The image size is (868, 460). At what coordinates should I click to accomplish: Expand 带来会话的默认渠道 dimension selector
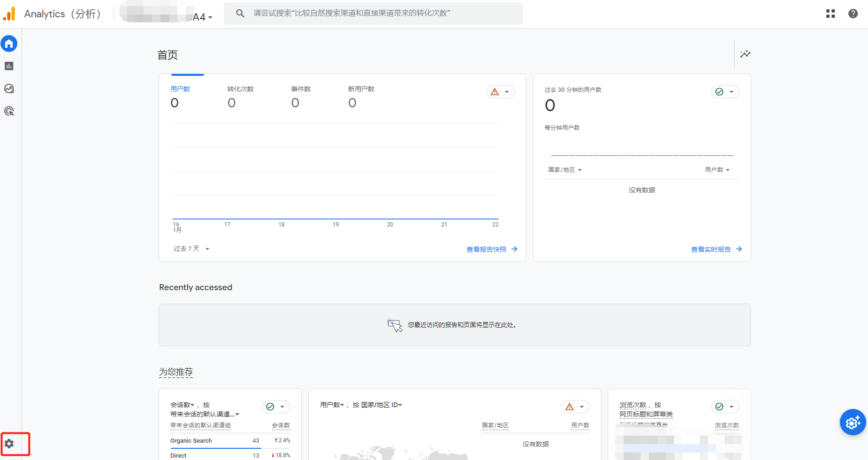click(205, 414)
